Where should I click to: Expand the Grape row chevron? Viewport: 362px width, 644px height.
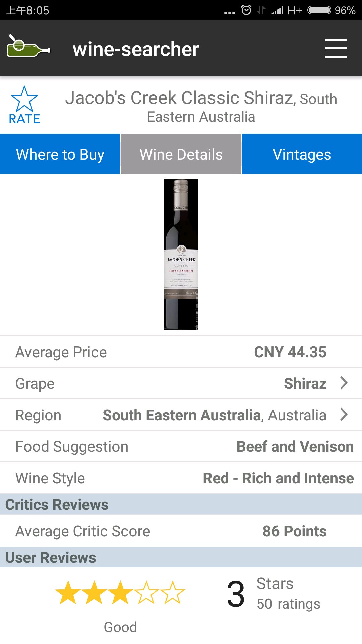click(344, 383)
